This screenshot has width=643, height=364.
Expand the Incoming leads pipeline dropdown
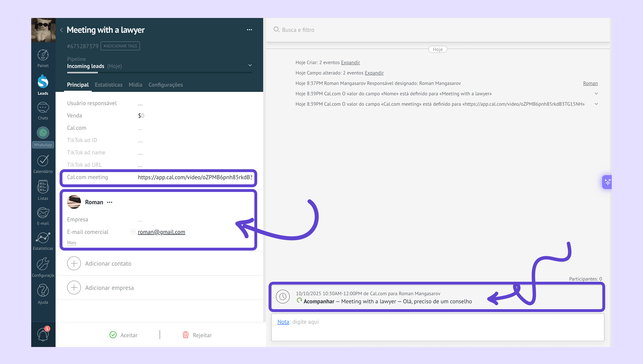coord(250,65)
